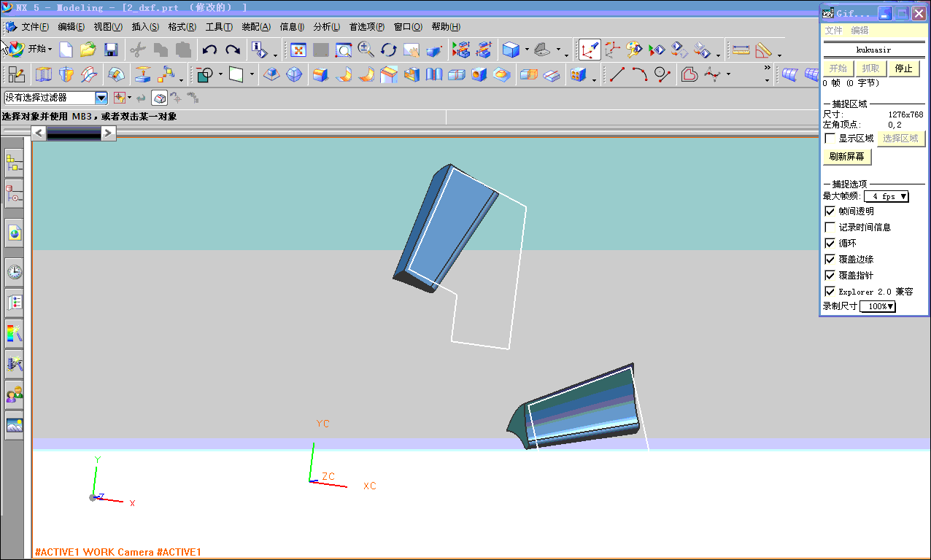931x560 pixels.
Task: Open the 文件 menu in Gif recorder
Action: [x=833, y=31]
